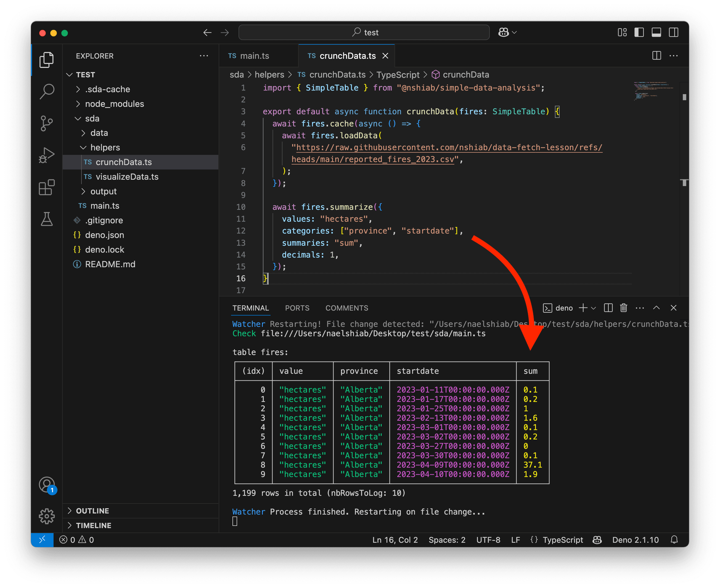Select the deno terminal instance
The image size is (720, 588).
tap(558, 308)
